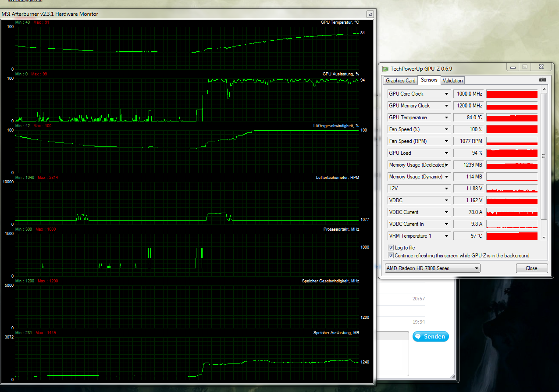This screenshot has height=392, width=559.
Task: Click the 11.88 V value
Action: click(x=468, y=189)
